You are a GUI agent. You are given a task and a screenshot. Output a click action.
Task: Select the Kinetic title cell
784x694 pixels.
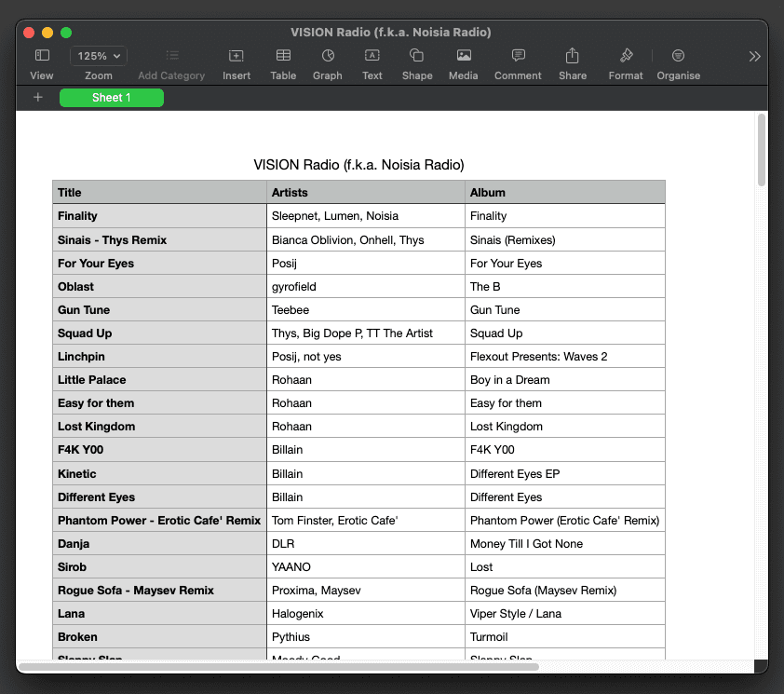(x=159, y=473)
